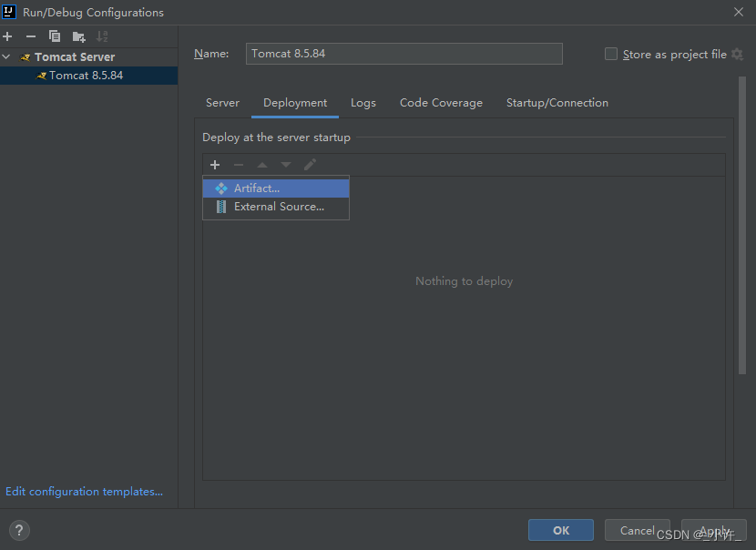Close the Run/Debug Configurations dialog

click(739, 12)
